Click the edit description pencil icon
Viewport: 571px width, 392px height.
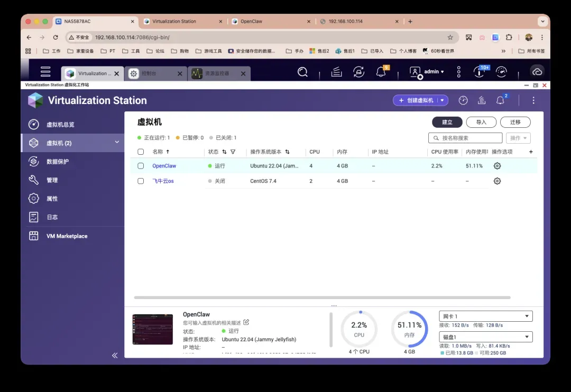click(246, 322)
